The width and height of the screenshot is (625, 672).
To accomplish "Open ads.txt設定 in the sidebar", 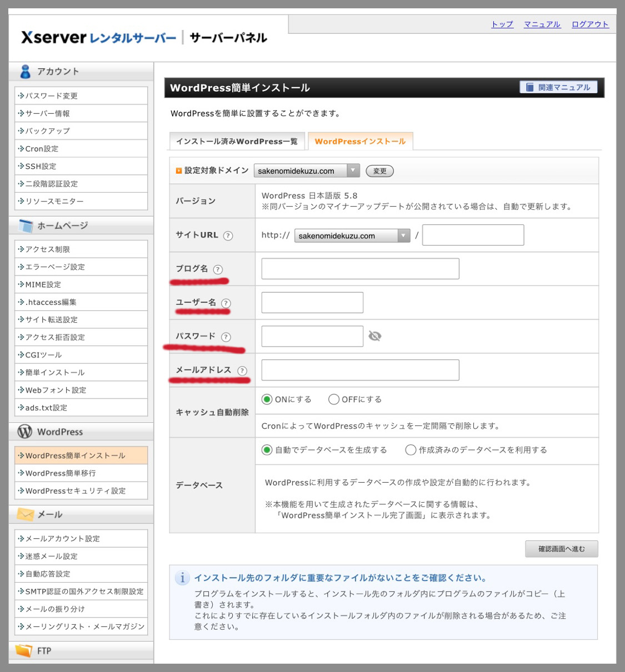I will coord(81,408).
